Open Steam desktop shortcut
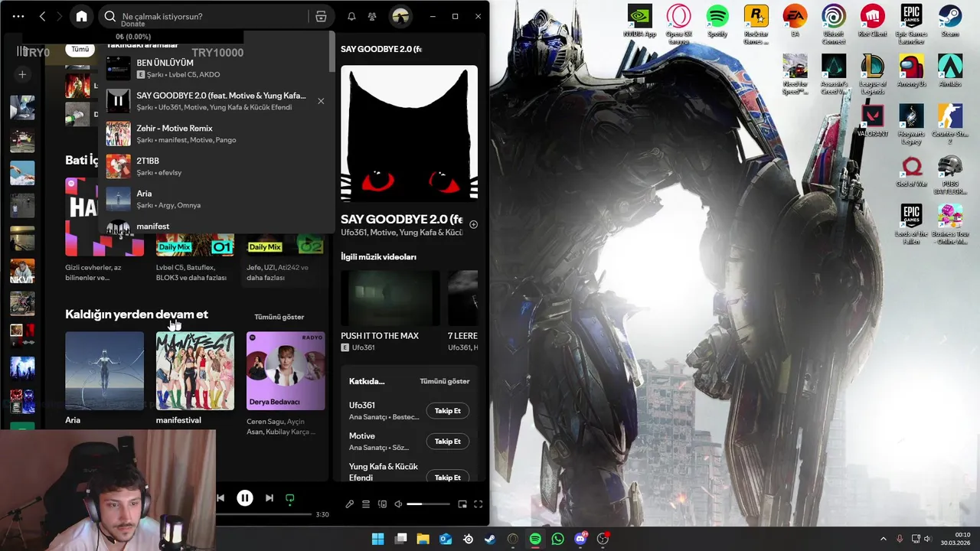The height and width of the screenshot is (551, 980). pyautogui.click(x=950, y=21)
